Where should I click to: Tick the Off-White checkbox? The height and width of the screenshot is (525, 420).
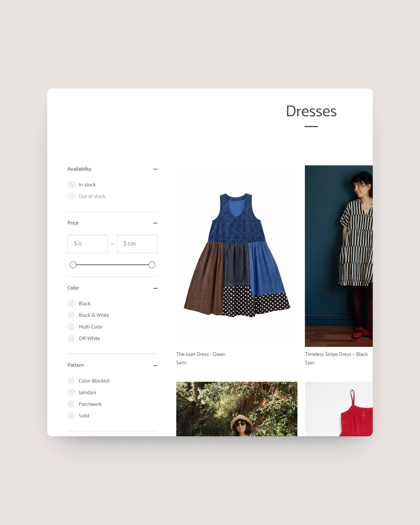click(x=71, y=338)
